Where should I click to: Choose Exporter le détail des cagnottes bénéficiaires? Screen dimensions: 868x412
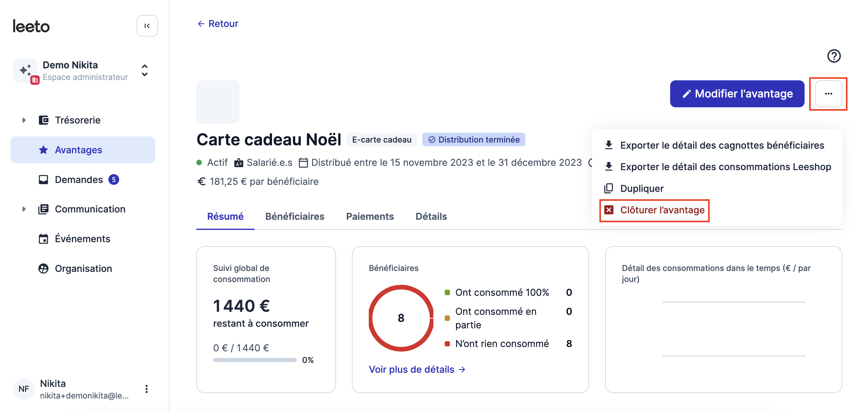click(716, 145)
